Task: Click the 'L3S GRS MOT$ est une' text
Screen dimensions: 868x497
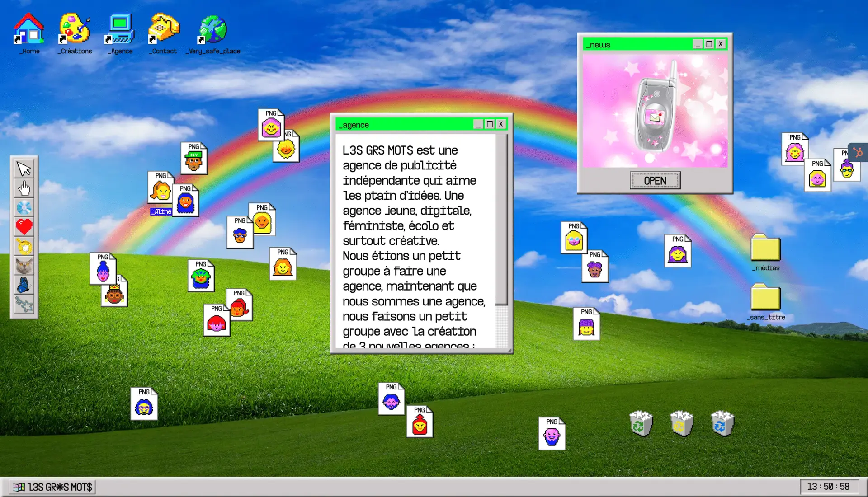Action: [400, 150]
